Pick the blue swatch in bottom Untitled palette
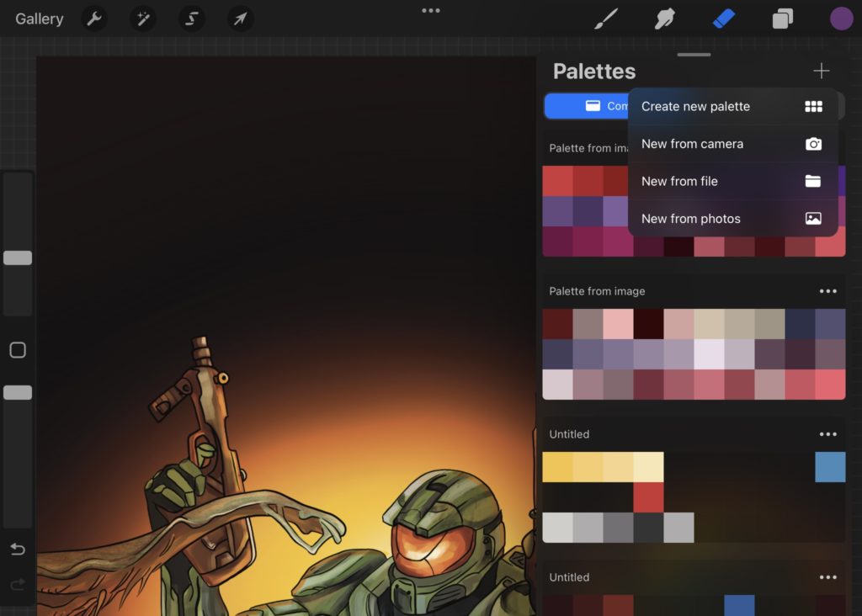This screenshot has height=616, width=862. click(739, 606)
